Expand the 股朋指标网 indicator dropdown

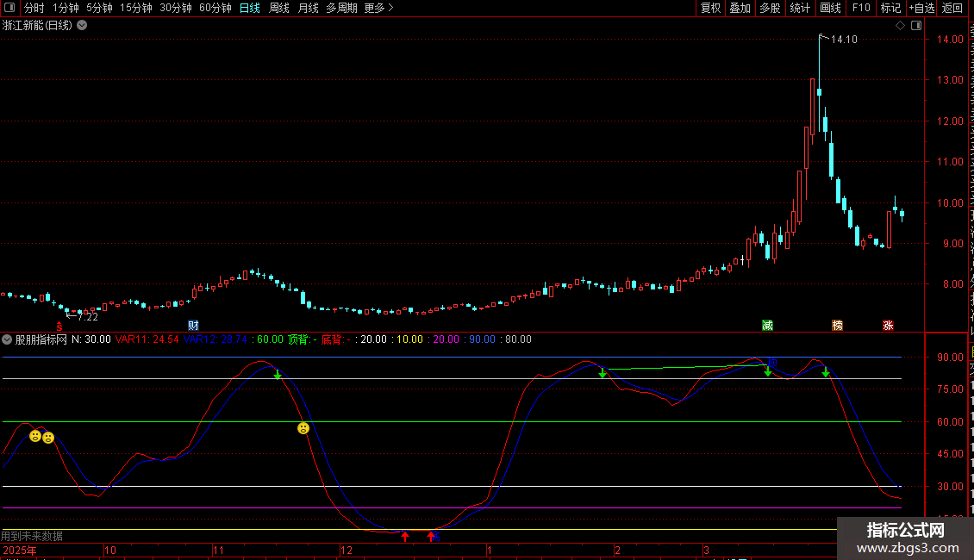(7, 339)
